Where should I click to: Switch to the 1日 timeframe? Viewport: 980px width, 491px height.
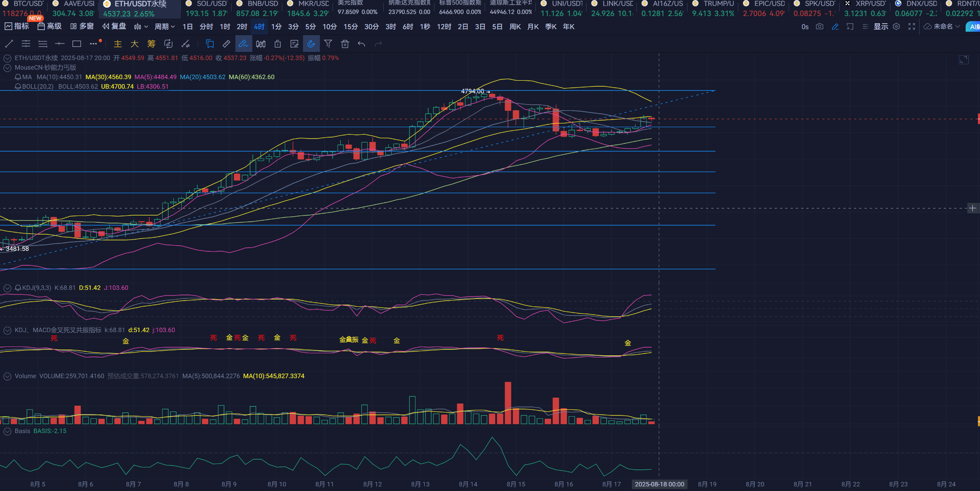tap(188, 27)
